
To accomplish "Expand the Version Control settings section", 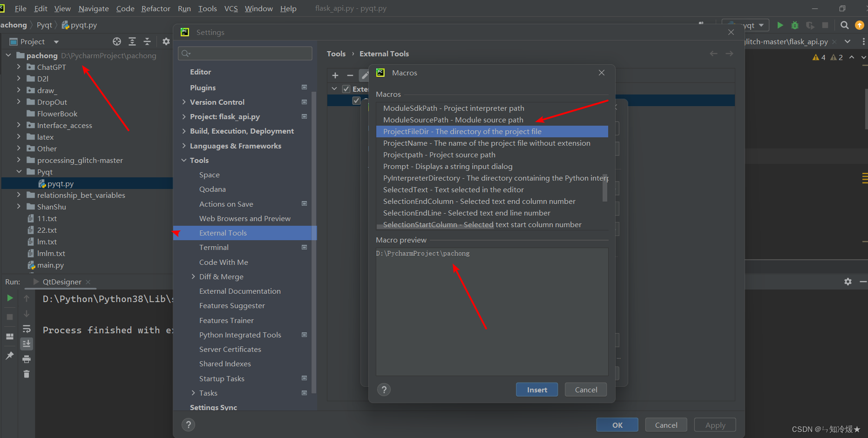I will click(184, 102).
